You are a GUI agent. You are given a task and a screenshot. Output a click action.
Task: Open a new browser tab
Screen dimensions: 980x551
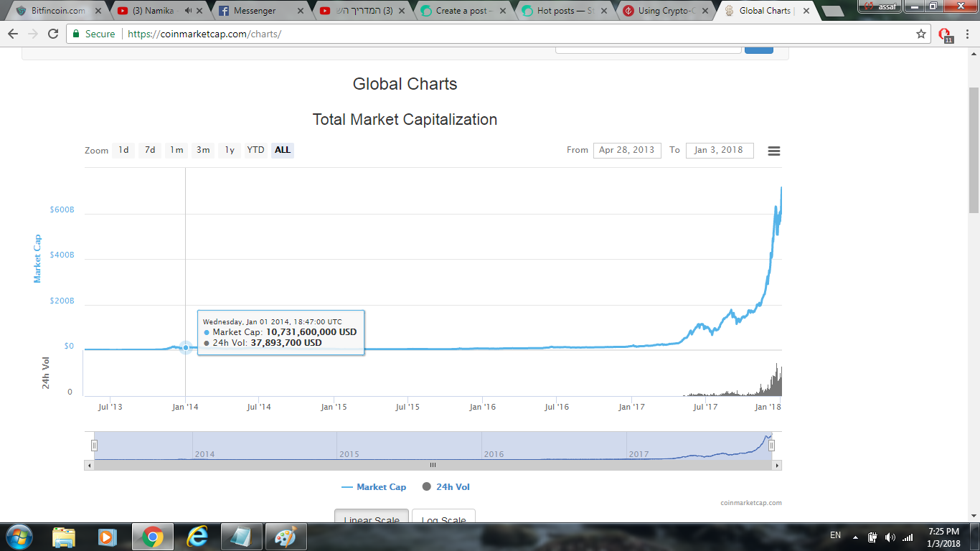click(831, 11)
